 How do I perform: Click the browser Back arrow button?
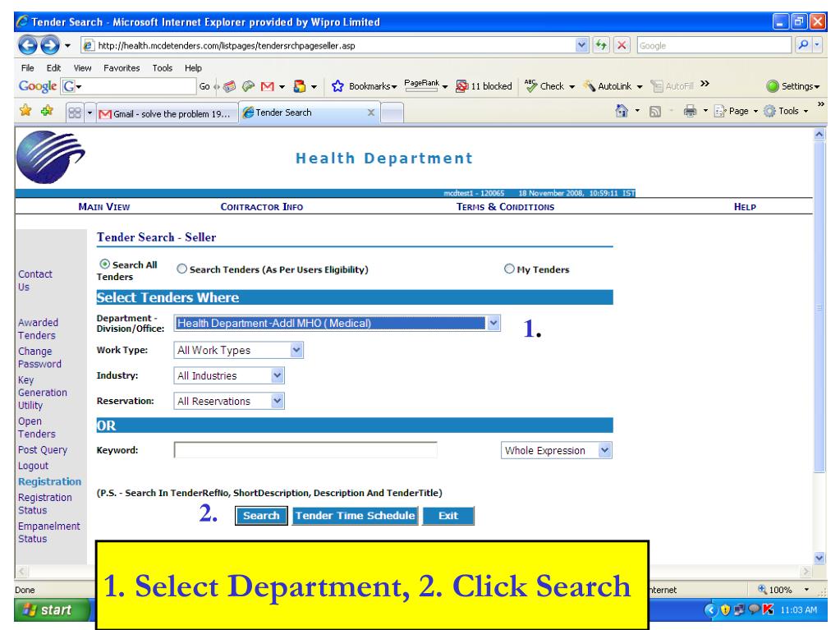tap(28, 45)
